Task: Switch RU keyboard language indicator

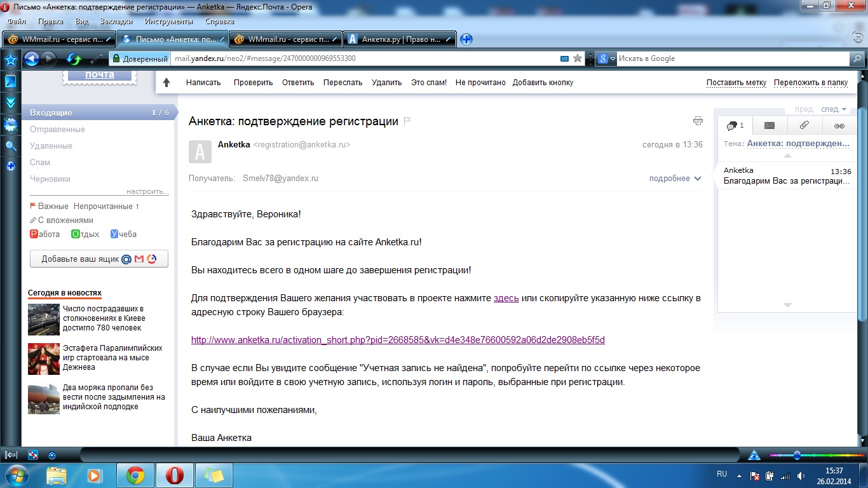Action: [x=722, y=474]
